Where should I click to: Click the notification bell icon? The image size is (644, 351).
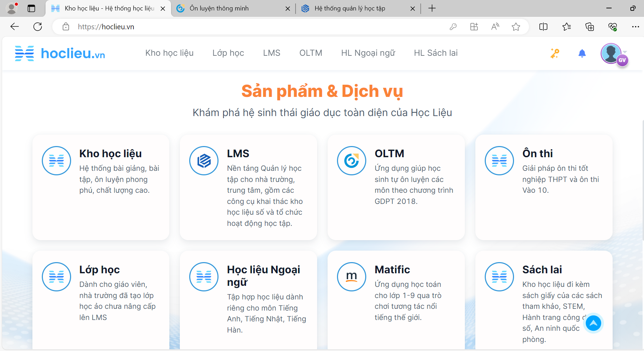(x=582, y=53)
